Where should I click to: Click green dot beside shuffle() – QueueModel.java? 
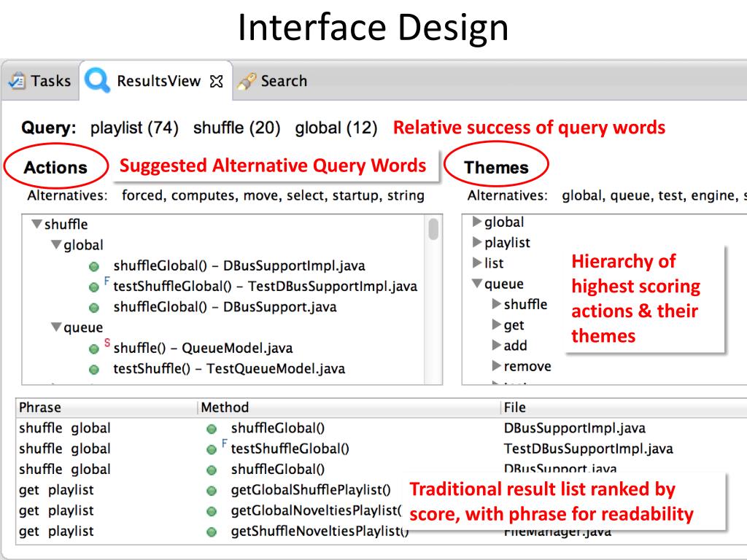94,349
